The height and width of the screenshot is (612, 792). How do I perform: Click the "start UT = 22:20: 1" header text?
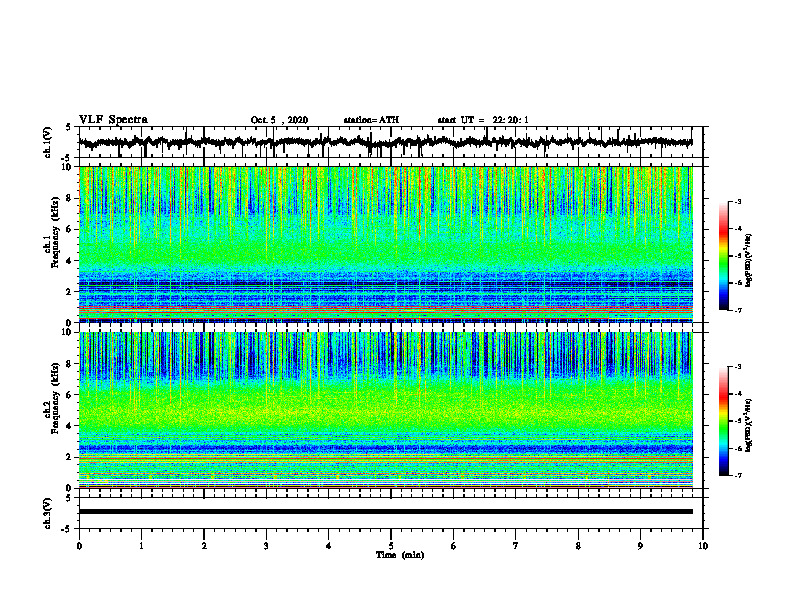click(483, 120)
